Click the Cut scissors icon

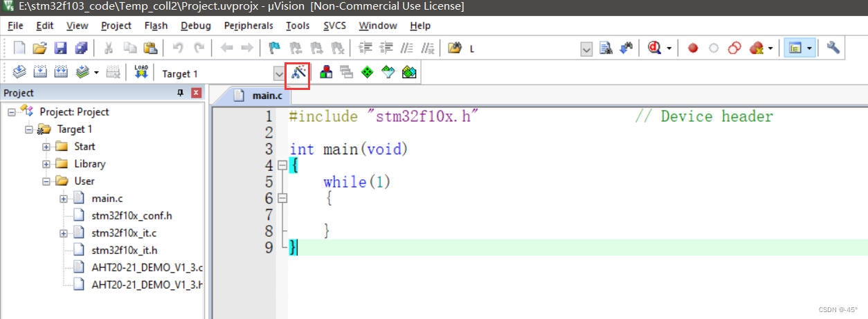coord(109,48)
